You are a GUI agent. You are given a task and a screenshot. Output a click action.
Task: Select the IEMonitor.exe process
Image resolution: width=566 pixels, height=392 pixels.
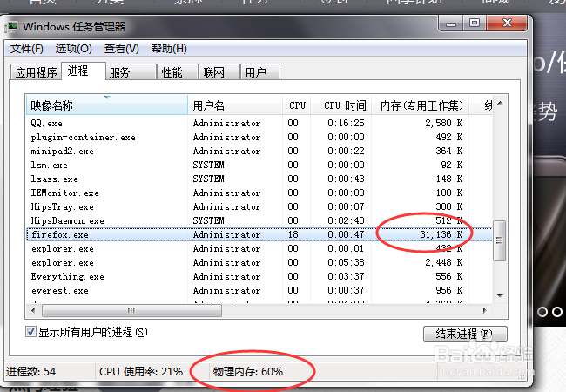coord(259,193)
